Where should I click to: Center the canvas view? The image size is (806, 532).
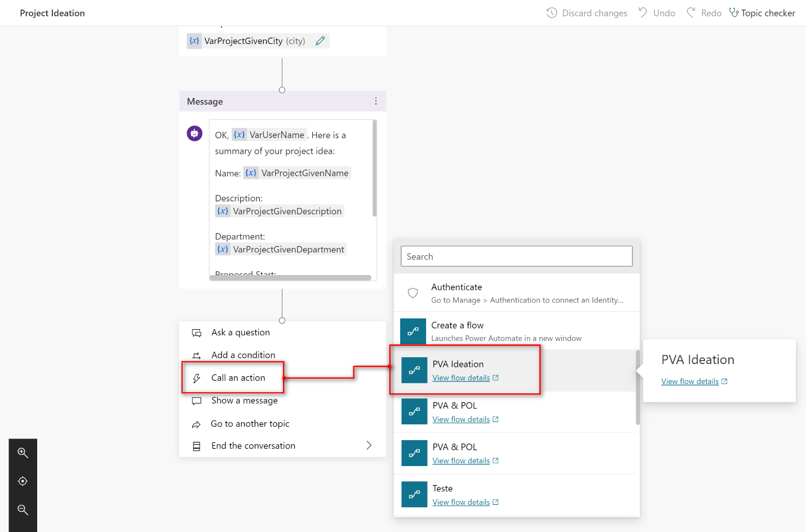[x=23, y=481]
